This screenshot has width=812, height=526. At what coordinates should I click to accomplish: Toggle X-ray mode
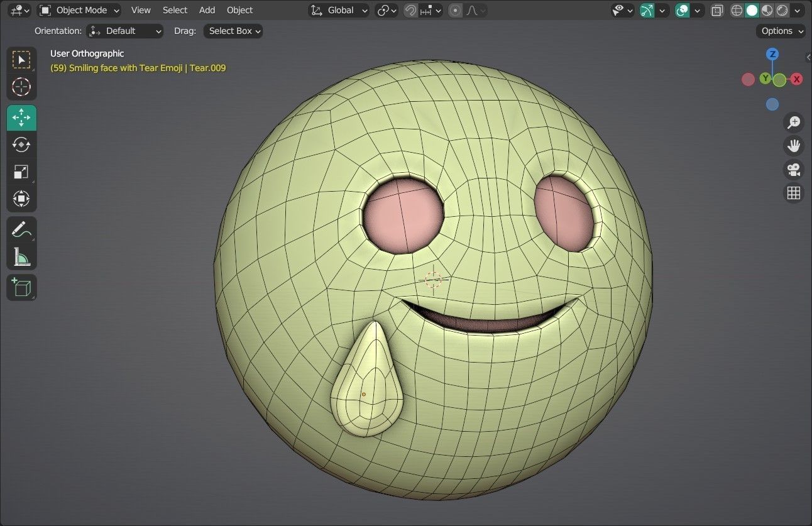click(717, 10)
